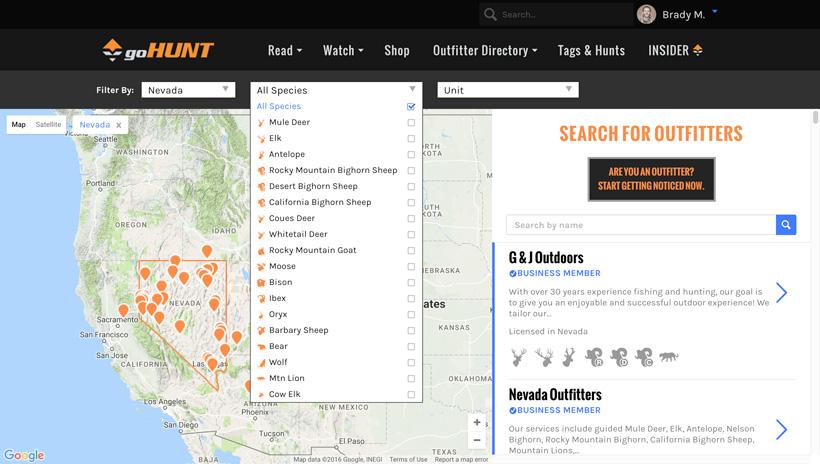Screen dimensions: 820x464
Task: Check the Mule Deer checkbox
Action: click(x=411, y=122)
